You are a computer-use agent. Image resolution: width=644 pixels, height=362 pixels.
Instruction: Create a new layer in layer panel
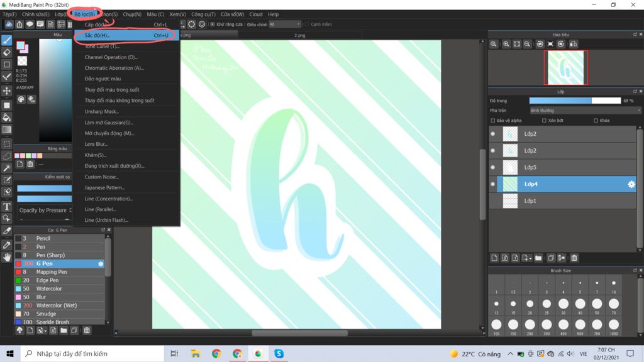[494, 258]
